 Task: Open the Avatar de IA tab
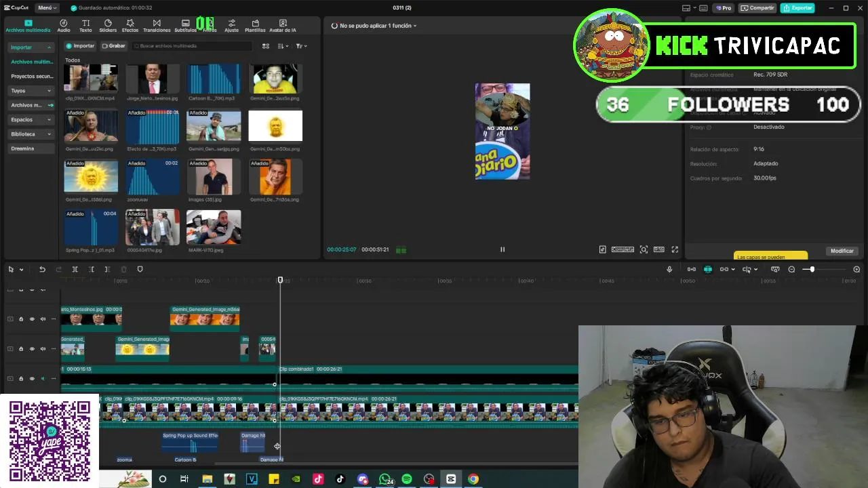click(x=283, y=26)
